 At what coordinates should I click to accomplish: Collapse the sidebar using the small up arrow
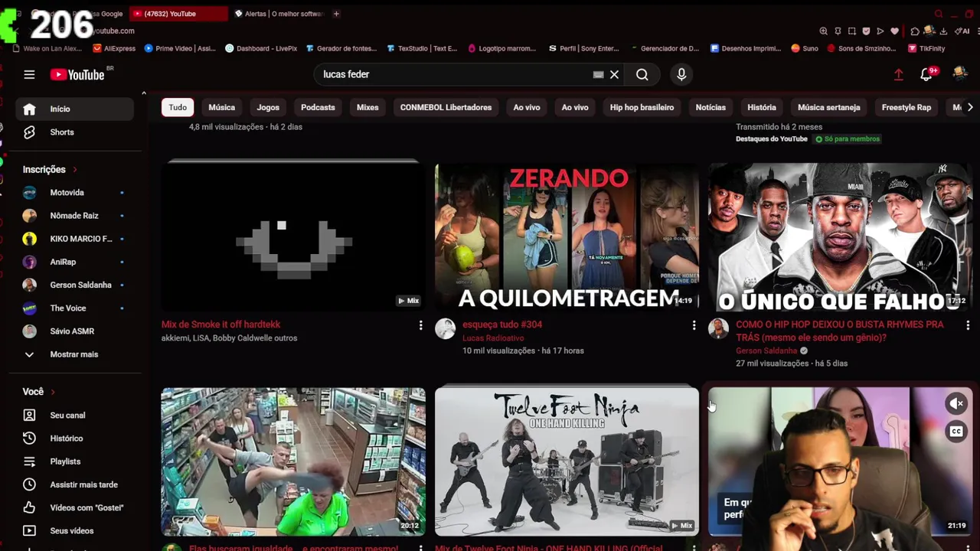tap(143, 93)
